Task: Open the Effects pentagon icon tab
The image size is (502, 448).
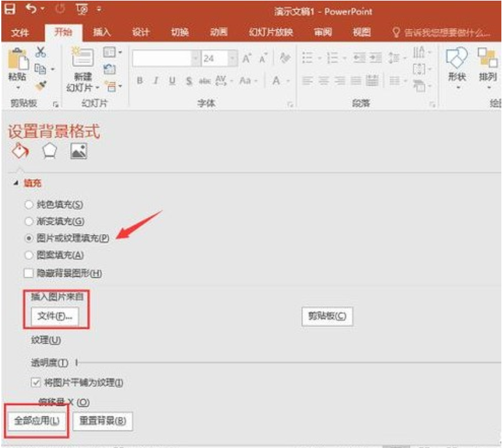Action: point(50,151)
